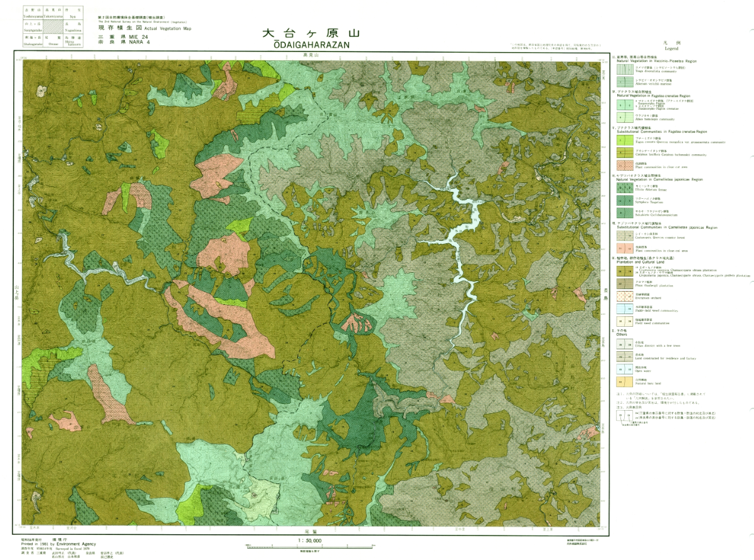The image size is (754, 560).
Task: Click the legend notation example box
Action: 624,415
